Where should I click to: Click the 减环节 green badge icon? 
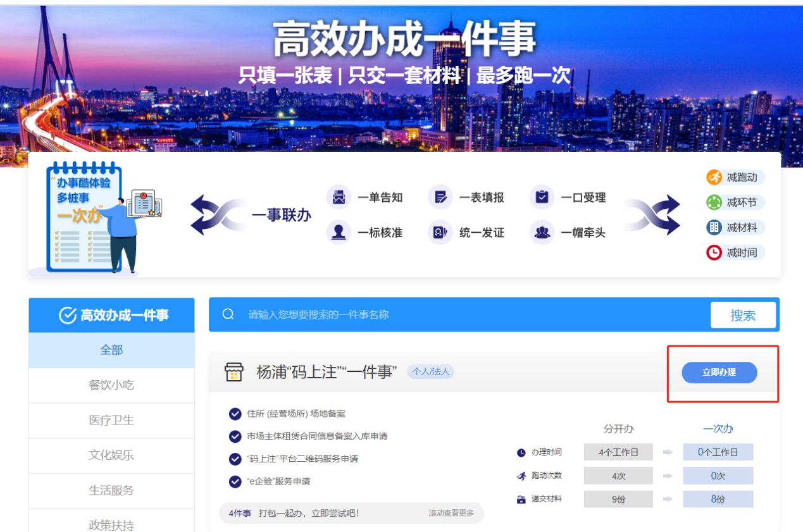coord(714,202)
